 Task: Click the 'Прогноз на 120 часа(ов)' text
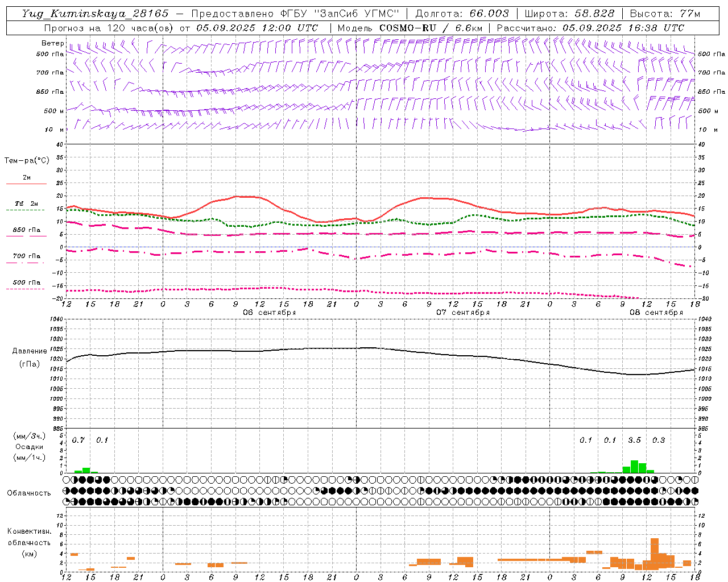coord(109,28)
